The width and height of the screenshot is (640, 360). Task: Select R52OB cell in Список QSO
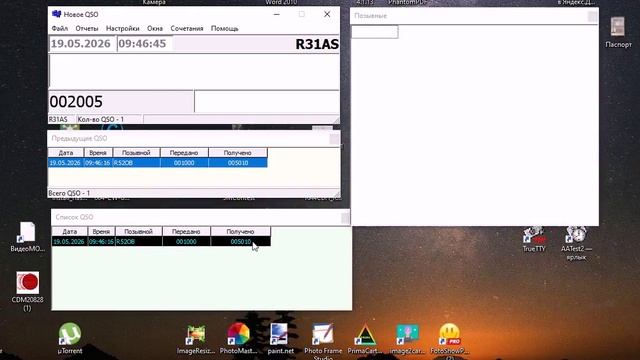coord(138,242)
